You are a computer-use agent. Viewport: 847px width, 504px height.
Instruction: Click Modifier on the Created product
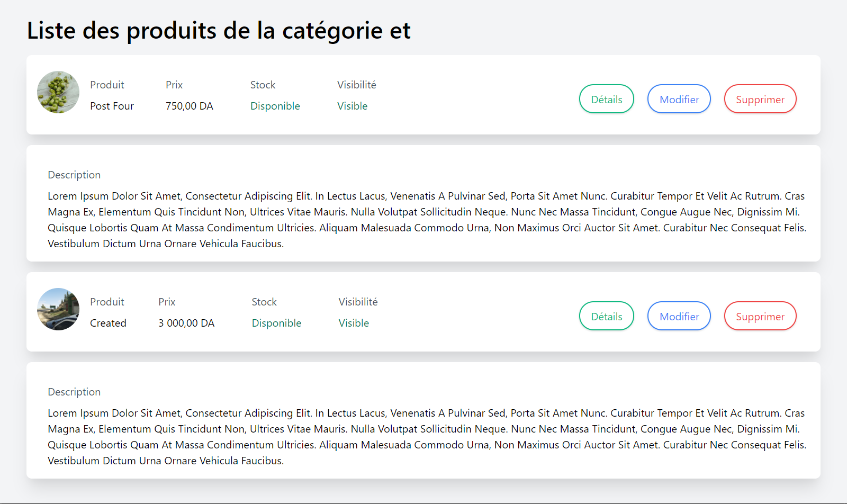(679, 316)
